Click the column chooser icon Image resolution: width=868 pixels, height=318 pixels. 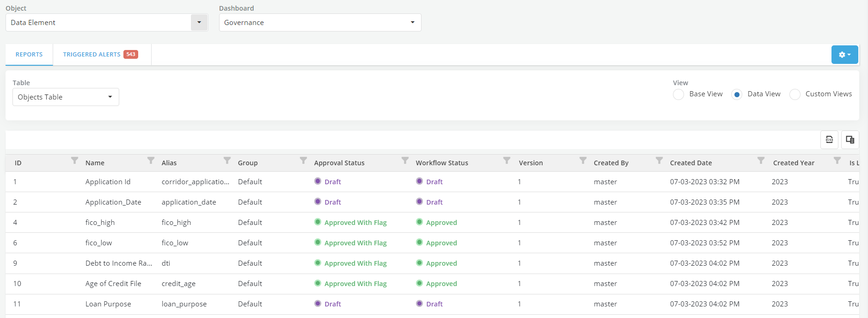coord(850,140)
